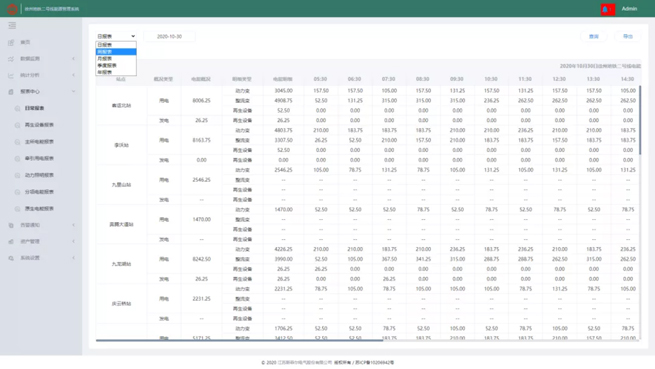
Task: Click the app logo in the header
Action: click(x=12, y=9)
